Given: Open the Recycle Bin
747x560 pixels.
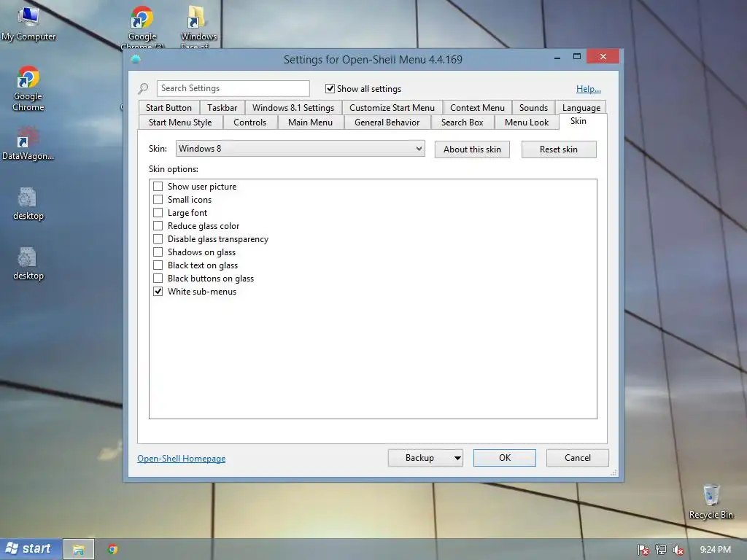Looking at the screenshot, I should click(x=711, y=502).
